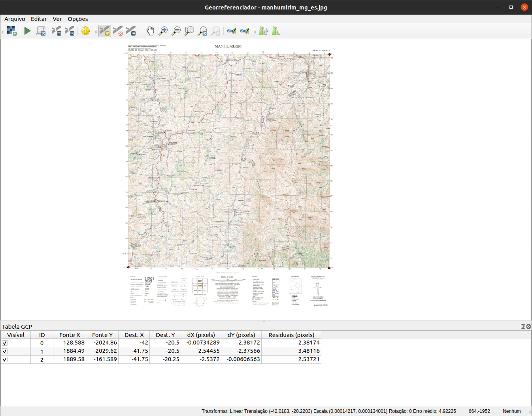Click the Tabela GCP panel title
Screen dimensions: 532x416
tap(17, 327)
